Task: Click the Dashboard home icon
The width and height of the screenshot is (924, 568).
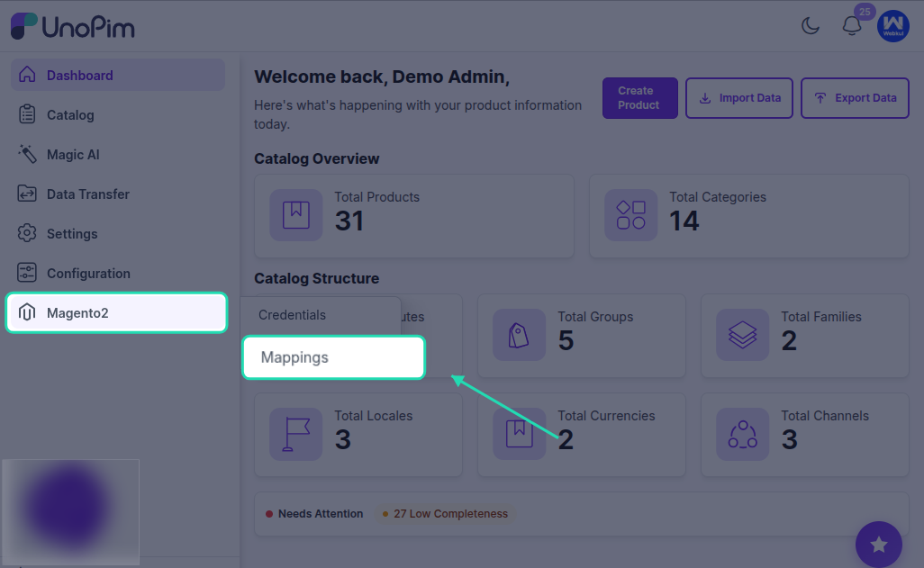Action: click(27, 75)
